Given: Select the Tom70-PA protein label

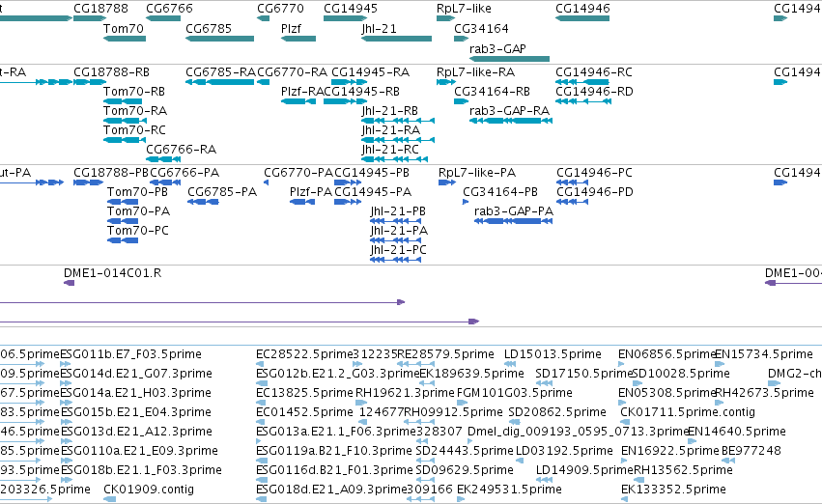Looking at the screenshot, I should [x=138, y=211].
